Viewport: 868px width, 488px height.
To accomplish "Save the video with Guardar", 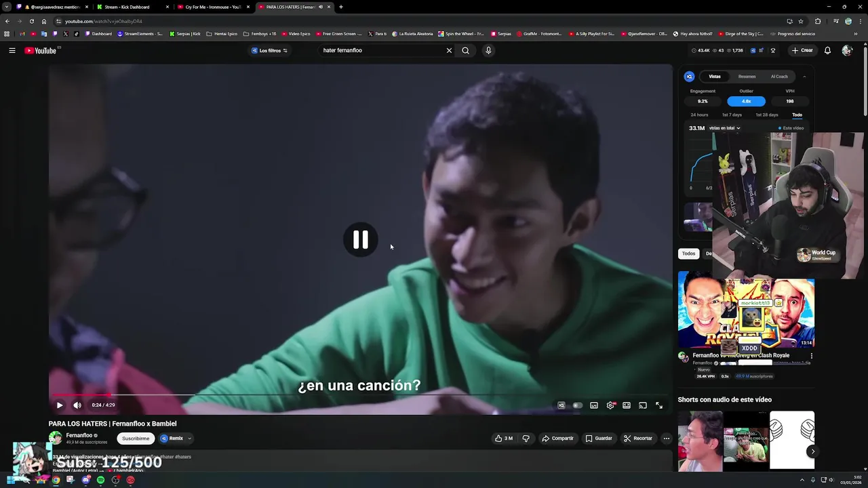I will tap(599, 439).
